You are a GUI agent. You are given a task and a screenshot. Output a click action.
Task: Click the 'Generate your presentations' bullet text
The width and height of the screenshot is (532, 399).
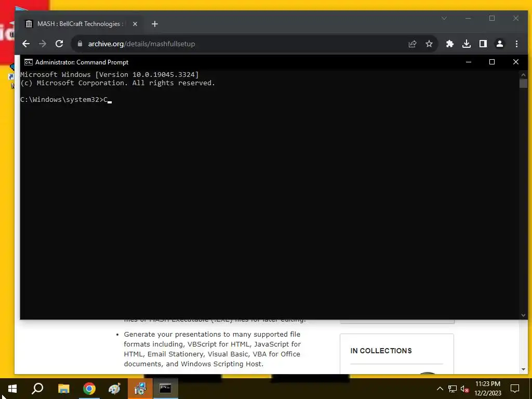click(x=212, y=349)
